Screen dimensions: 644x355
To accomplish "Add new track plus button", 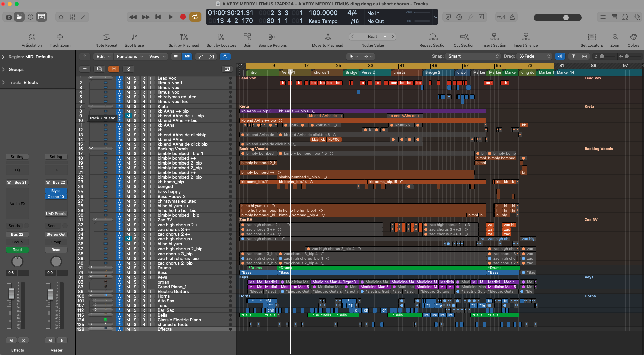I will [85, 69].
